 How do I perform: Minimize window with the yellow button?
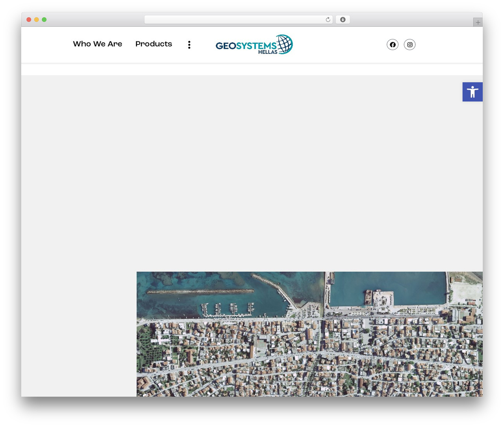(x=37, y=20)
